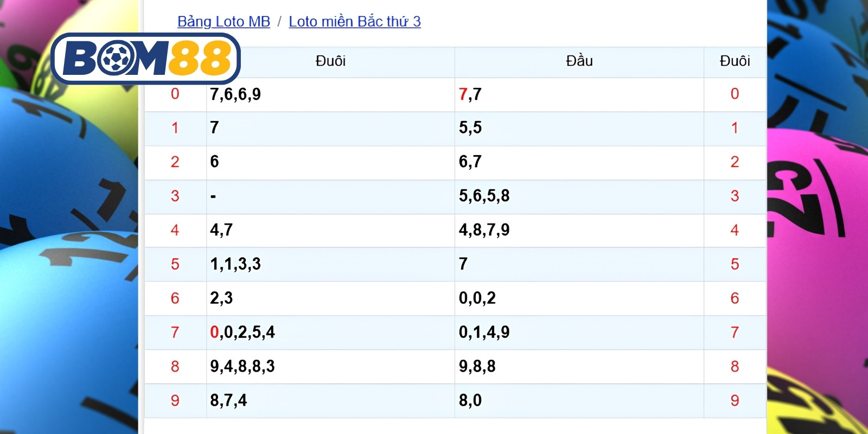Click the 1,1,3,3 cell in row 5
This screenshot has width=868, height=434.
330,265
